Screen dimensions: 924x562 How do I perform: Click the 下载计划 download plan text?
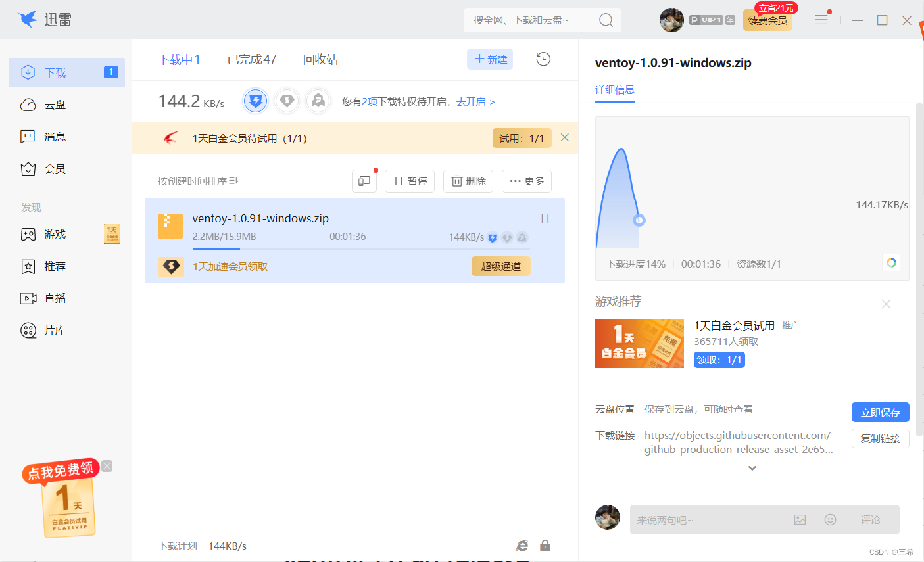pos(178,546)
